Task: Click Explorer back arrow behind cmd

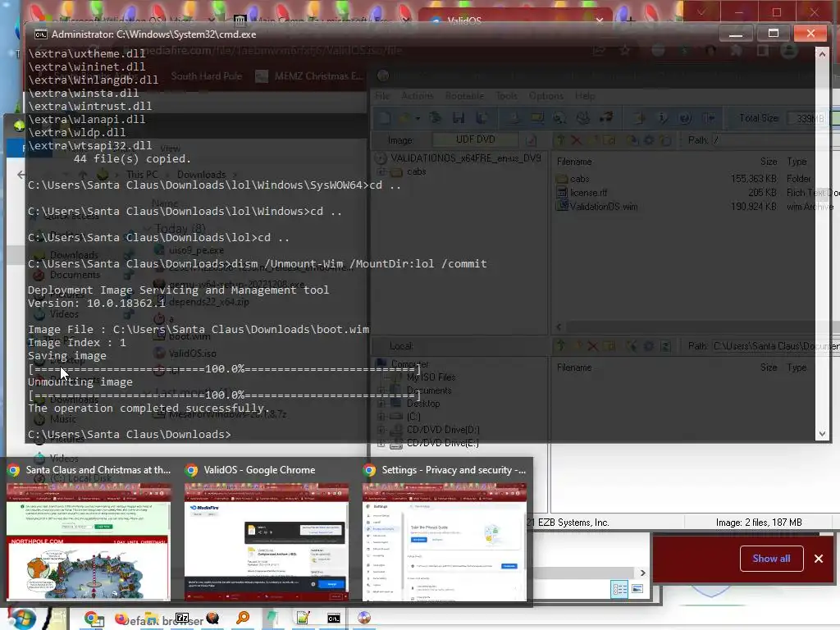Action: pos(21,175)
